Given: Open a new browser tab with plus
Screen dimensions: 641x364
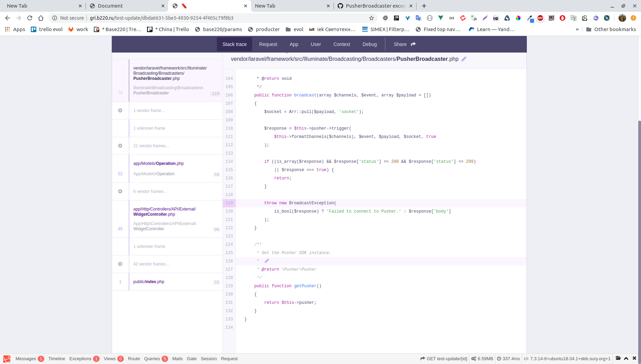Looking at the screenshot, I should click(424, 6).
